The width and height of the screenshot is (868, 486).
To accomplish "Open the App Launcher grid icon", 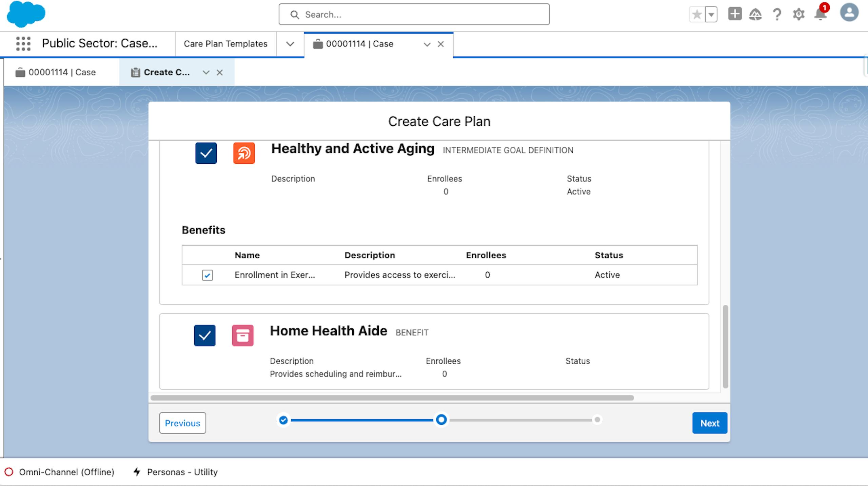I will pos(23,44).
